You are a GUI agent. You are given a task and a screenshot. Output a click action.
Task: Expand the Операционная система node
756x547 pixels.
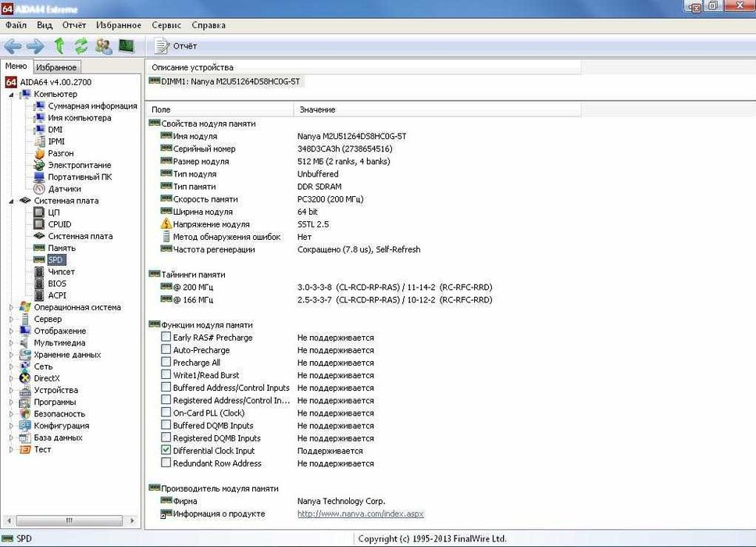coord(11,307)
